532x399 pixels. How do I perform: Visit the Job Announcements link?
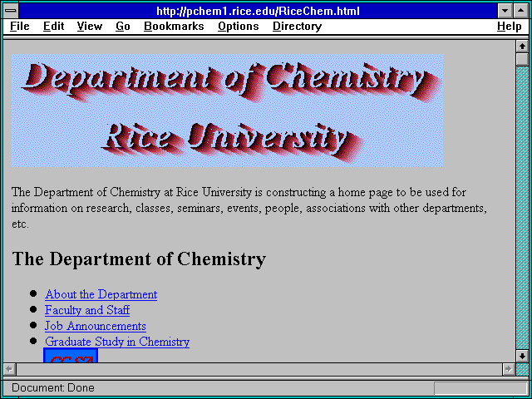tap(96, 326)
